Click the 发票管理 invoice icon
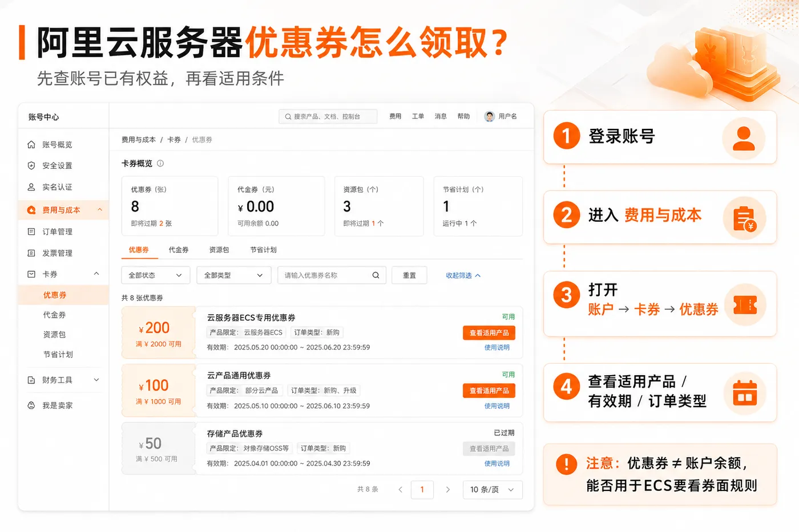The image size is (799, 532). click(x=31, y=253)
